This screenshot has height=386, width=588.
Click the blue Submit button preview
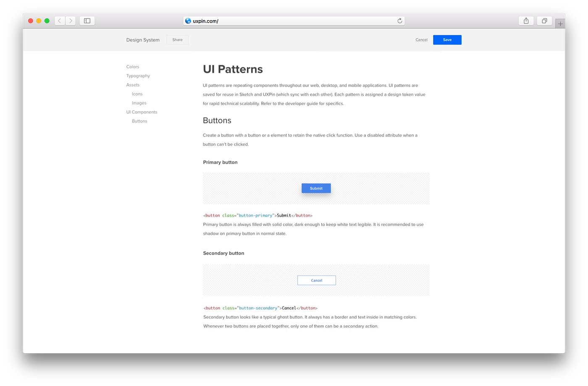click(316, 188)
